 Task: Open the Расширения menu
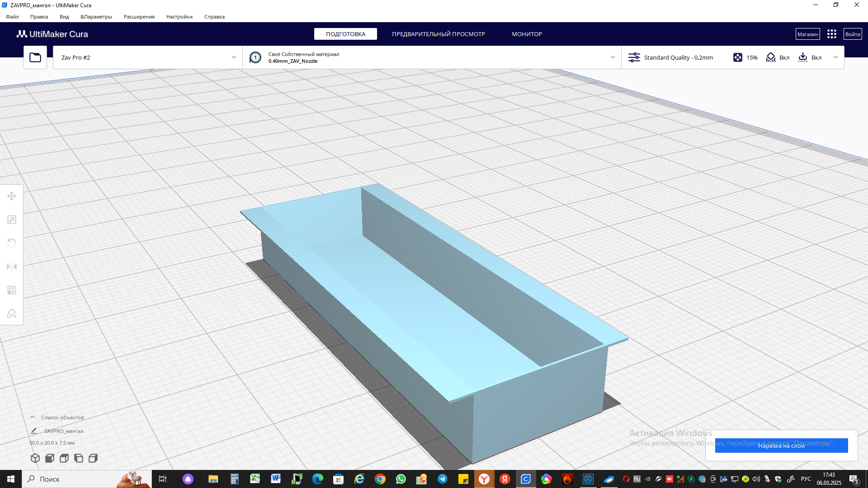[x=139, y=17]
